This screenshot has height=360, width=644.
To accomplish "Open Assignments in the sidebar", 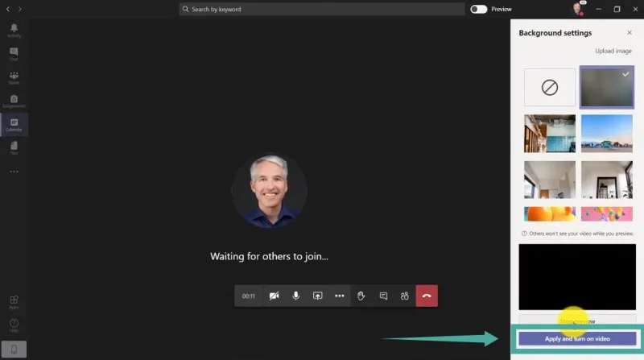I will click(x=14, y=101).
